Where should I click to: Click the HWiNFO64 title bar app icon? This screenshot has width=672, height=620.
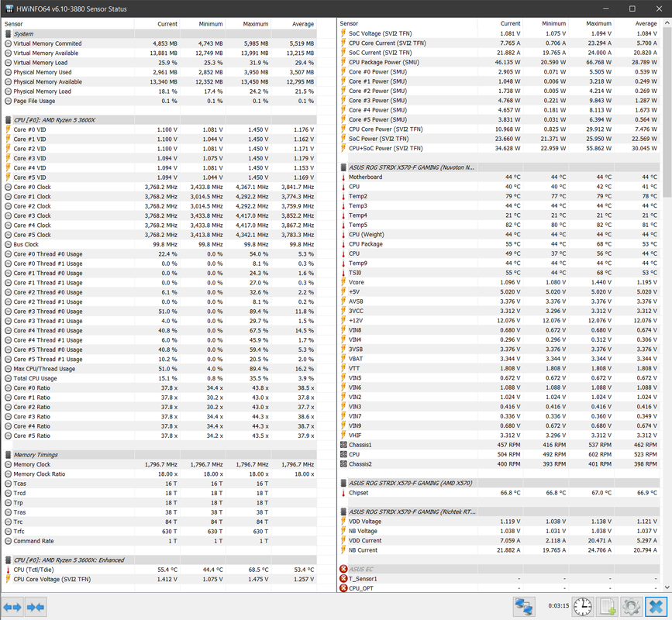(9, 9)
